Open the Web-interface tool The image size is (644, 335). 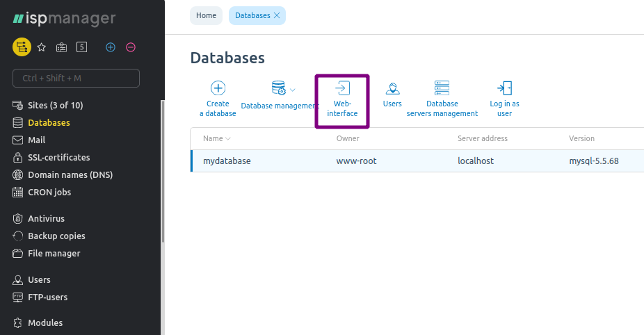(x=342, y=100)
